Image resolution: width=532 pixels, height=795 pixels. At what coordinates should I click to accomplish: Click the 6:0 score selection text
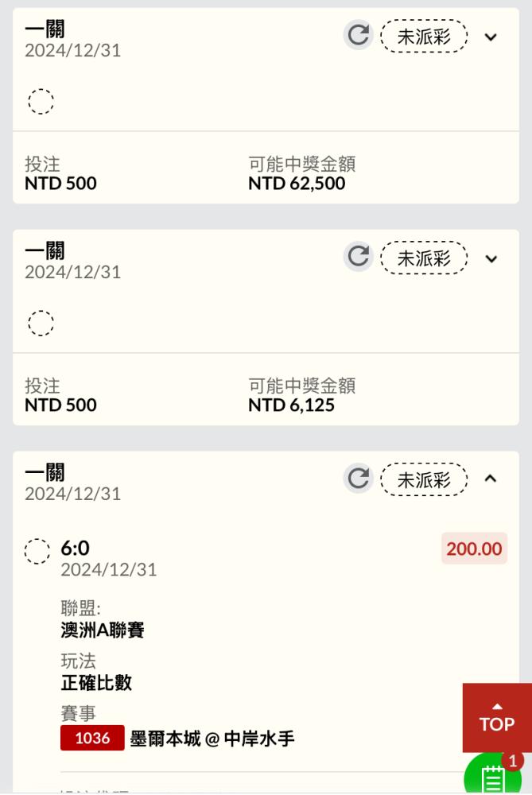(76, 549)
